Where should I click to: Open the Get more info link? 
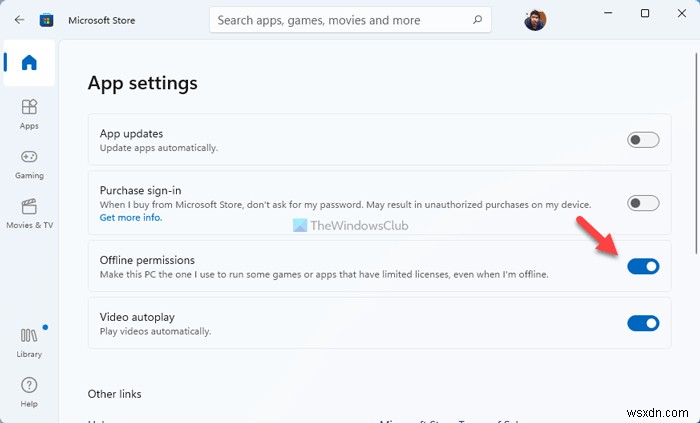[131, 217]
